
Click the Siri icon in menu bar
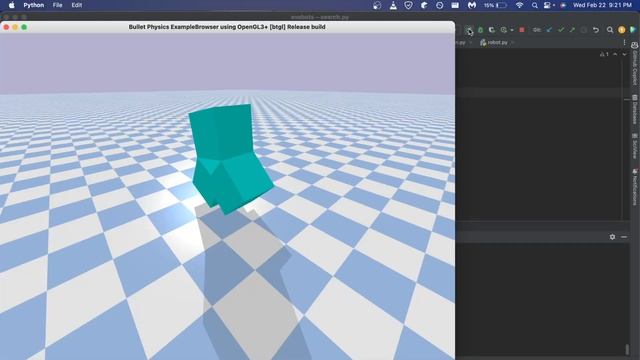pyautogui.click(x=563, y=5)
